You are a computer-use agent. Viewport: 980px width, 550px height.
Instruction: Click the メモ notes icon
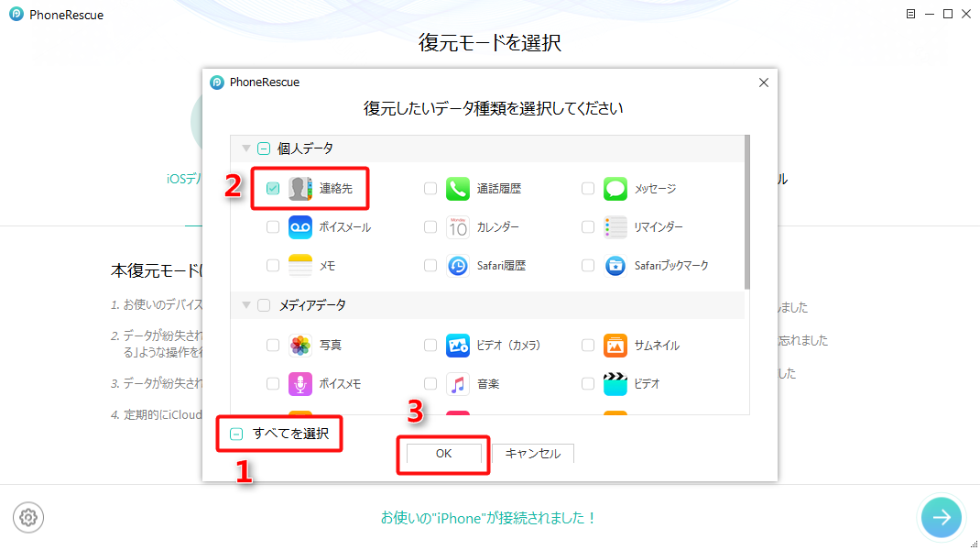300,266
